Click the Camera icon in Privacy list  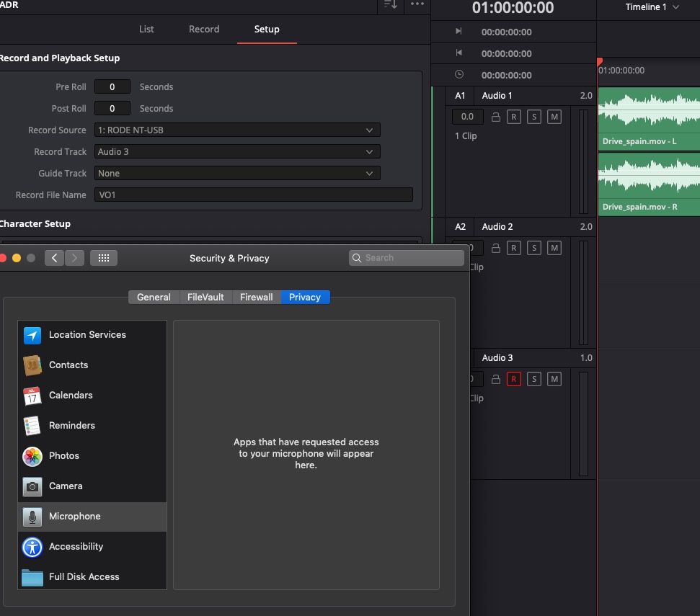point(32,486)
